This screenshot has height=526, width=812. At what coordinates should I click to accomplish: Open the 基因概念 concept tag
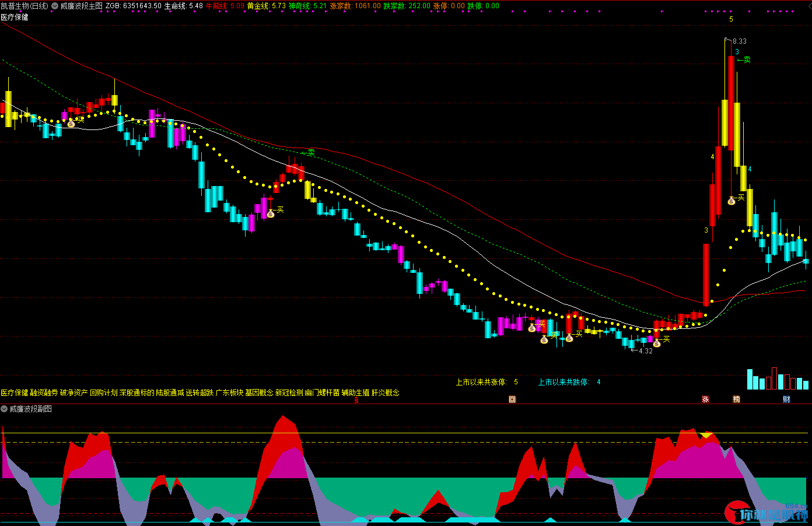(260, 393)
